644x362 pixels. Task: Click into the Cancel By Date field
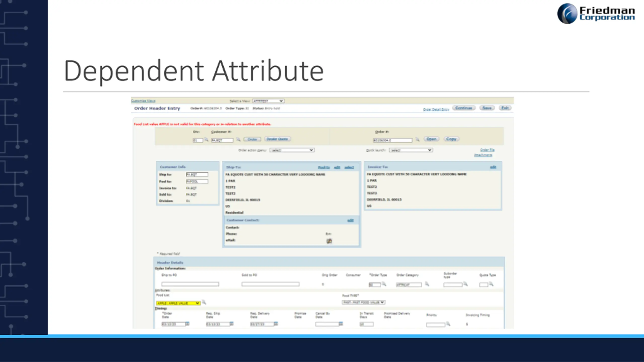coord(327,324)
